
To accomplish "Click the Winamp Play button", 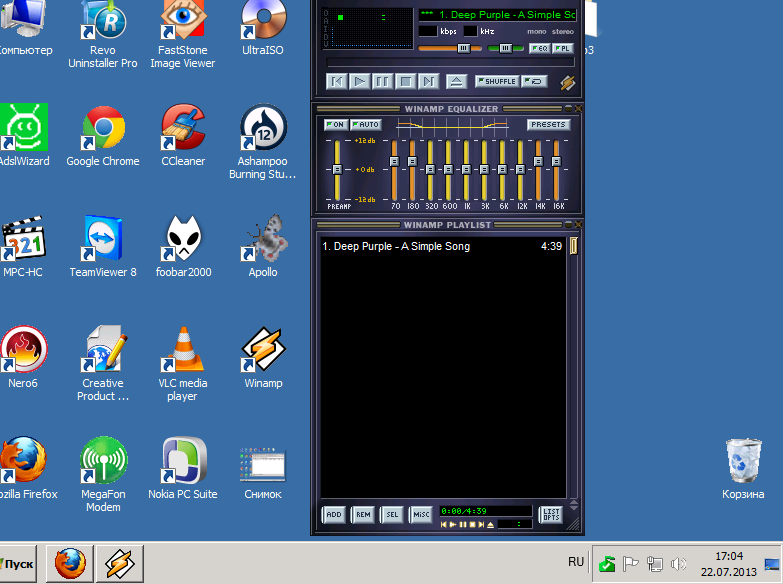I will 360,81.
